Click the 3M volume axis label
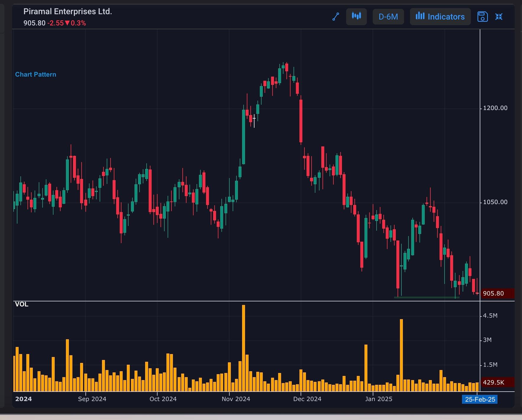Screen dimensions: 522x420 [x=487, y=340]
